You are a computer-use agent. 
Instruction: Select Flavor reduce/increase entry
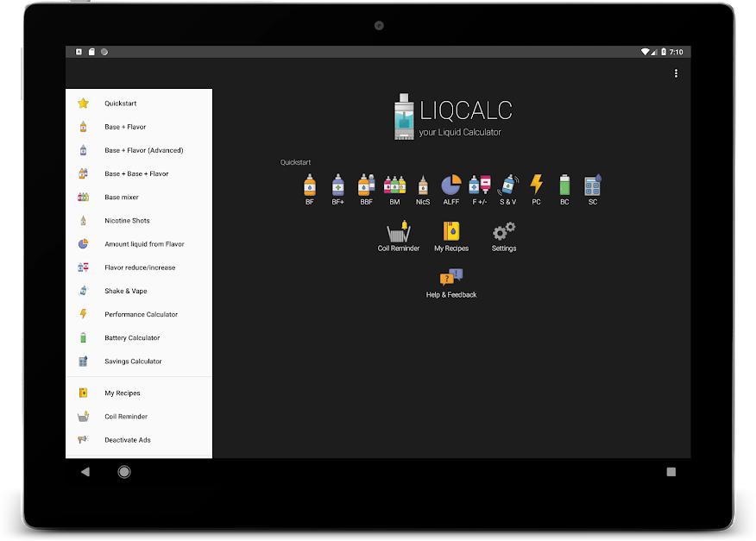[139, 267]
